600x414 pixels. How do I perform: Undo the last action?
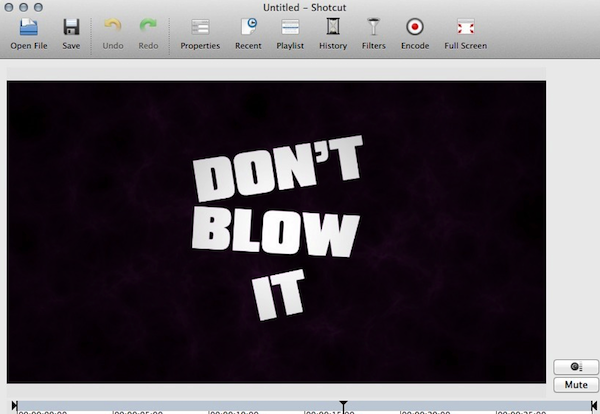point(113,33)
